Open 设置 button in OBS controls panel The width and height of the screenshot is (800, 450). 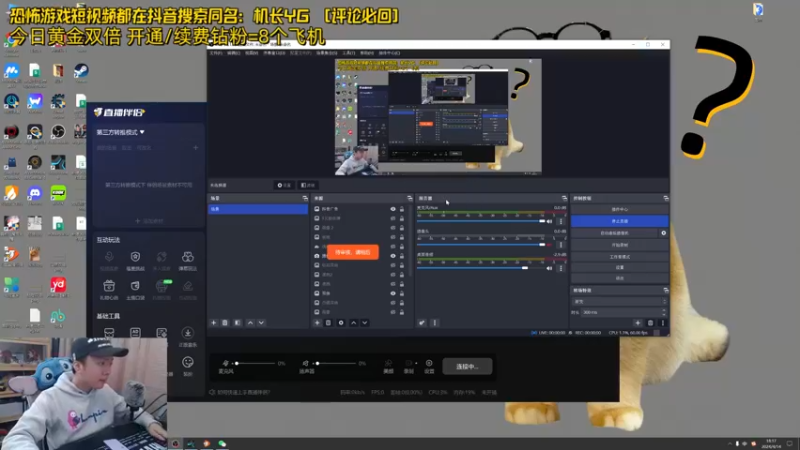tap(619, 267)
